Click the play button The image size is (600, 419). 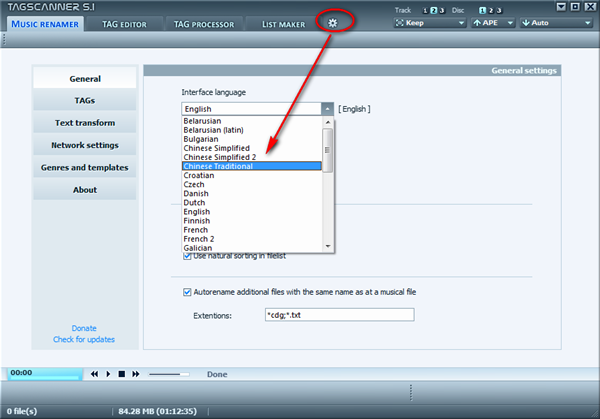pyautogui.click(x=108, y=374)
